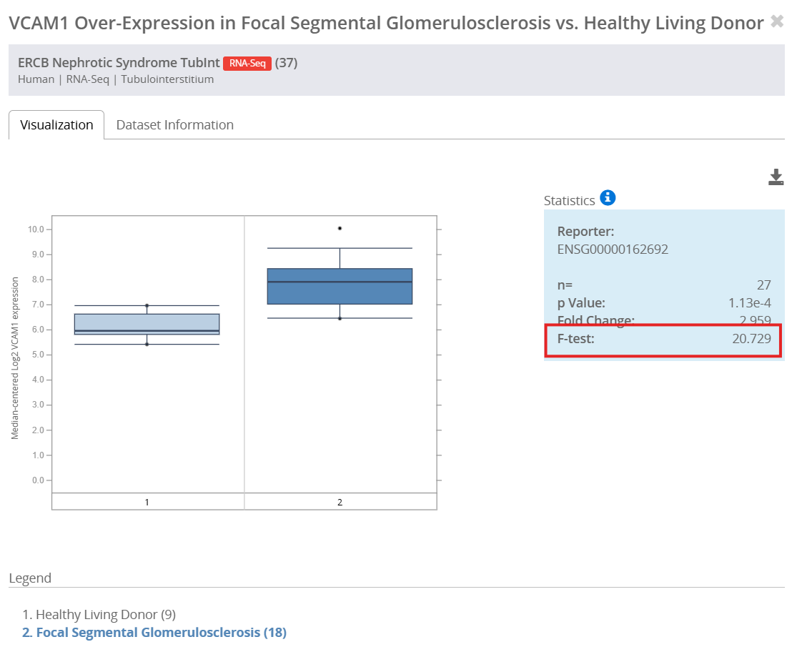The width and height of the screenshot is (792, 672).
Task: Click Healthy Living Donor (9) legend entry
Action: tap(99, 614)
